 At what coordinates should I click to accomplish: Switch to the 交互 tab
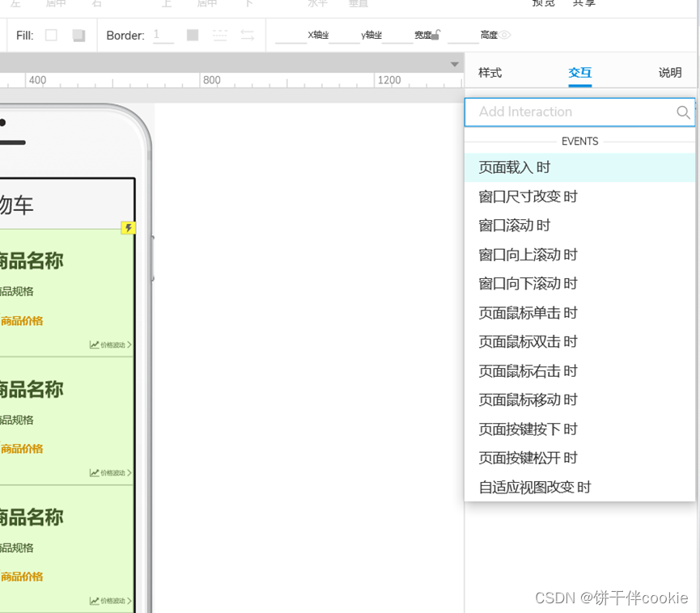pyautogui.click(x=580, y=73)
